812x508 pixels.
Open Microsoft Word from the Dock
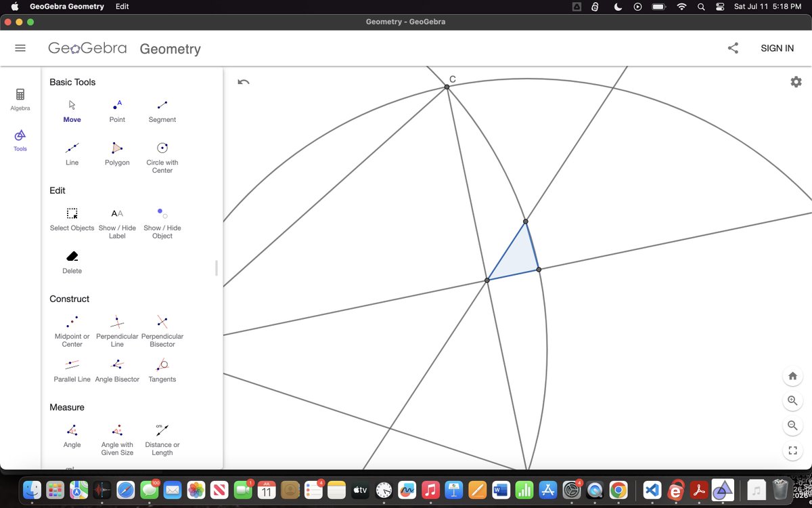tap(501, 489)
